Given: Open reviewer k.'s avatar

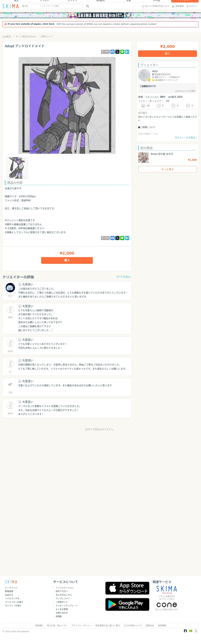Looking at the screenshot, I should pos(10,364).
